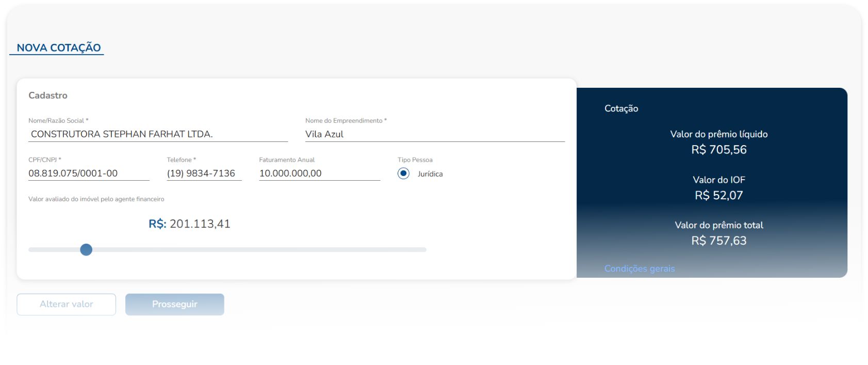Click the Faturamento Anual field
This screenshot has height=365, width=868.
pyautogui.click(x=319, y=173)
